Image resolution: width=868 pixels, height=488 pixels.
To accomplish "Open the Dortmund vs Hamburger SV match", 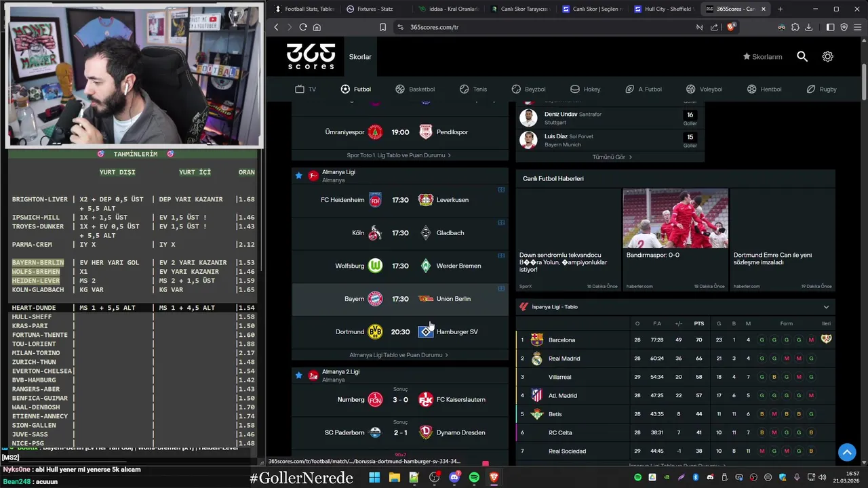I will pyautogui.click(x=400, y=331).
